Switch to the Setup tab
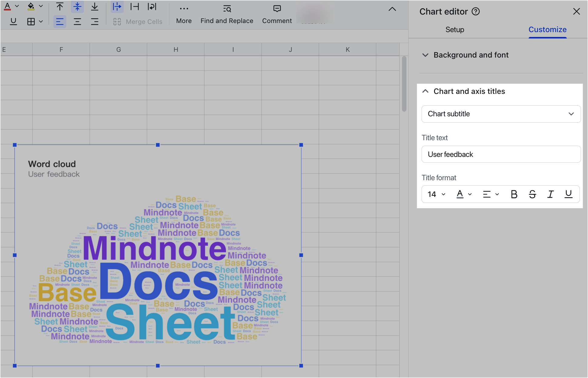The image size is (588, 378). point(455,30)
